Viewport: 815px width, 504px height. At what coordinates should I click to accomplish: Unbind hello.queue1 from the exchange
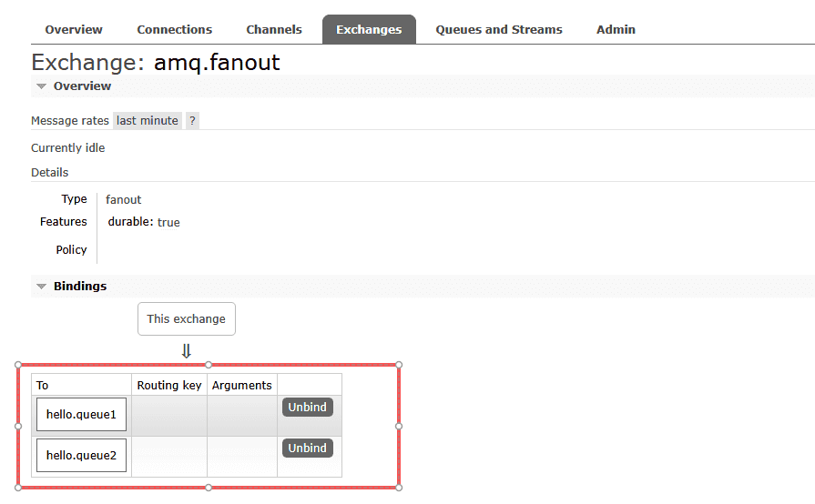coord(307,408)
